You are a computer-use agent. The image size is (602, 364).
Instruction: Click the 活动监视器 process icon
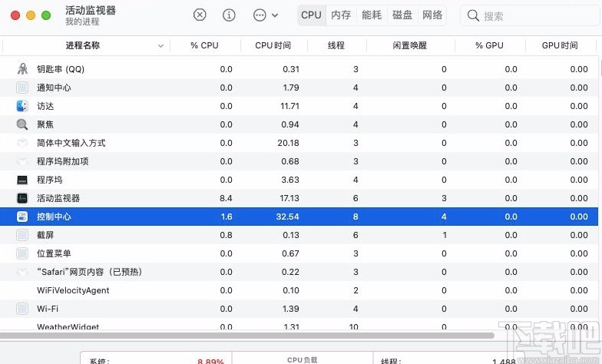pyautogui.click(x=22, y=198)
